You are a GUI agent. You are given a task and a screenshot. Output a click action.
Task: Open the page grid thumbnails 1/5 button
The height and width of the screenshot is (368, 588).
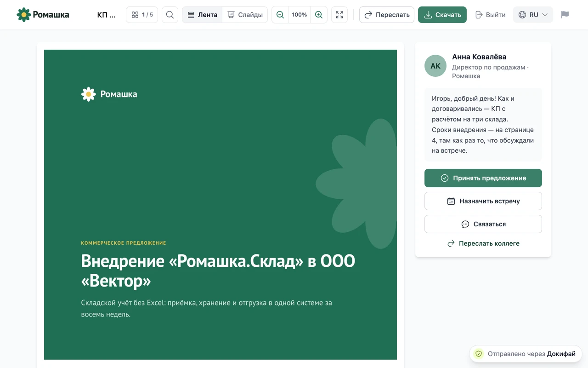coord(142,15)
